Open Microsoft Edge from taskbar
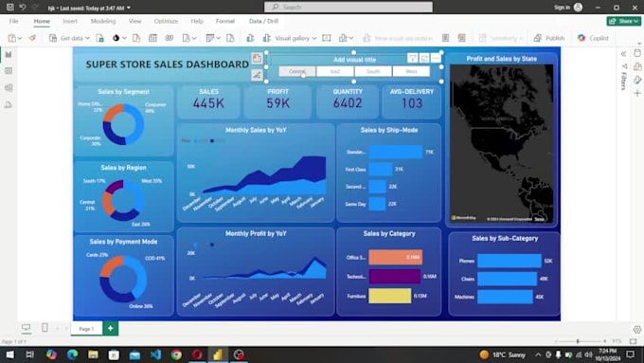Screen dimensions: 644x363 [72, 354]
